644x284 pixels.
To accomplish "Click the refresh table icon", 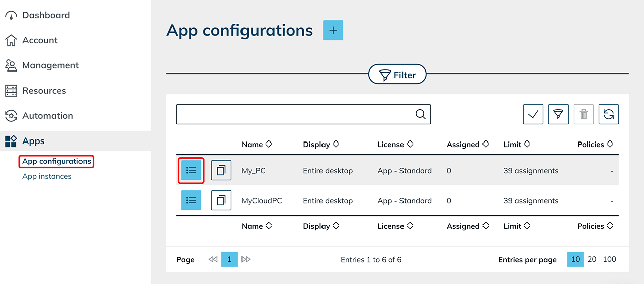I will click(x=608, y=114).
